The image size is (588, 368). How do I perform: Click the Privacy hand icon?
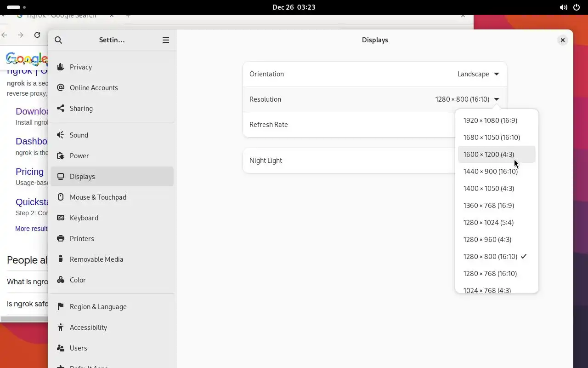60,67
